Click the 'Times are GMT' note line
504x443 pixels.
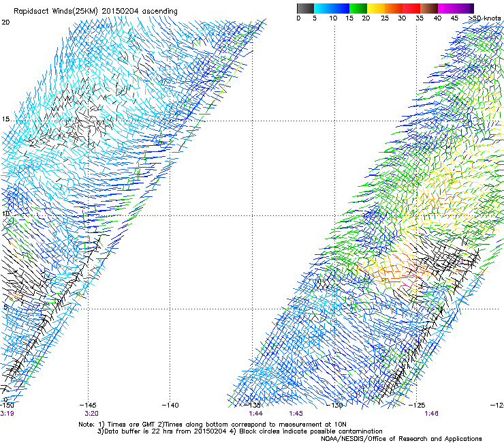pyautogui.click(x=212, y=425)
